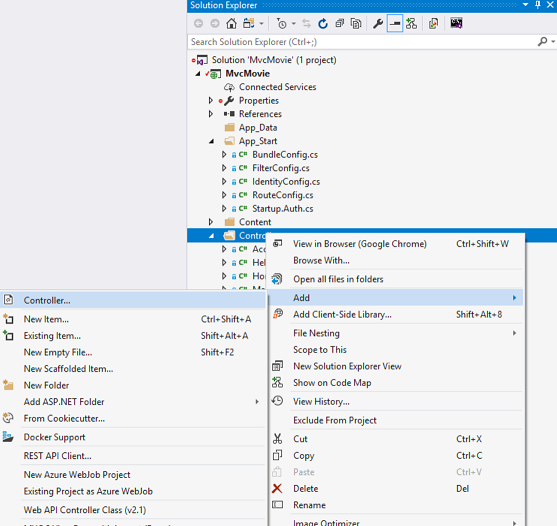Click the Collapse All toolbar icon
The height and width of the screenshot is (526, 557).
coord(340,24)
